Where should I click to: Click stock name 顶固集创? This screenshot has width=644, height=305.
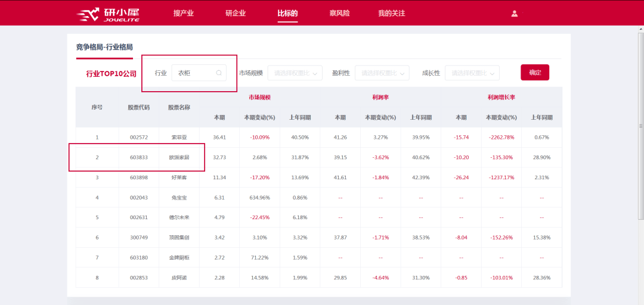tap(179, 238)
